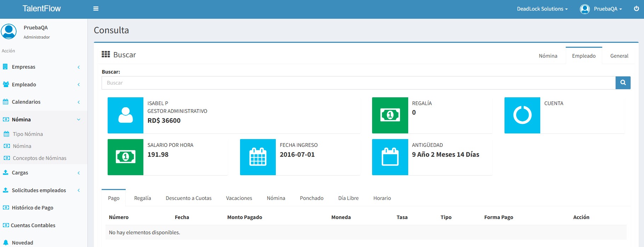Open the Descuento a Cuotas tab
Screen dimensions: 644x247
click(x=188, y=198)
